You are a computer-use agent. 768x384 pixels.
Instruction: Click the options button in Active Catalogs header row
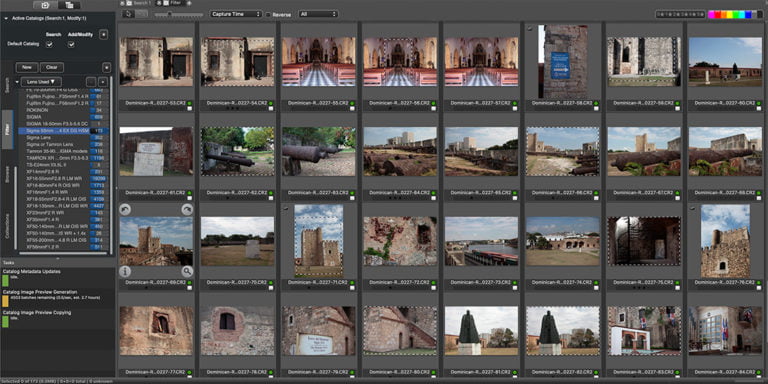(103, 34)
